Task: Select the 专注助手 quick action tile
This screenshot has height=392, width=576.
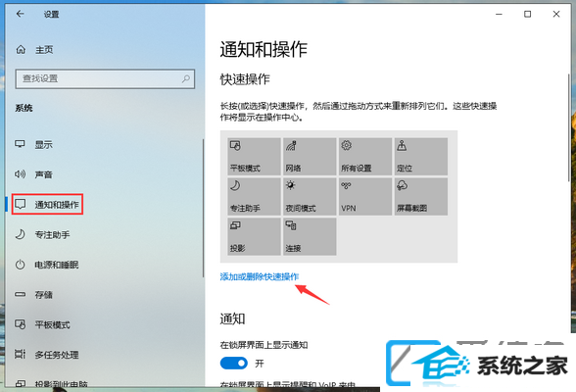Action: (x=255, y=197)
